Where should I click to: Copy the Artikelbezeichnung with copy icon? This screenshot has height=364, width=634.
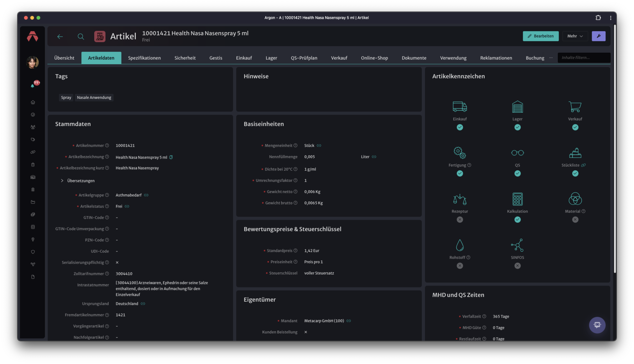(171, 157)
